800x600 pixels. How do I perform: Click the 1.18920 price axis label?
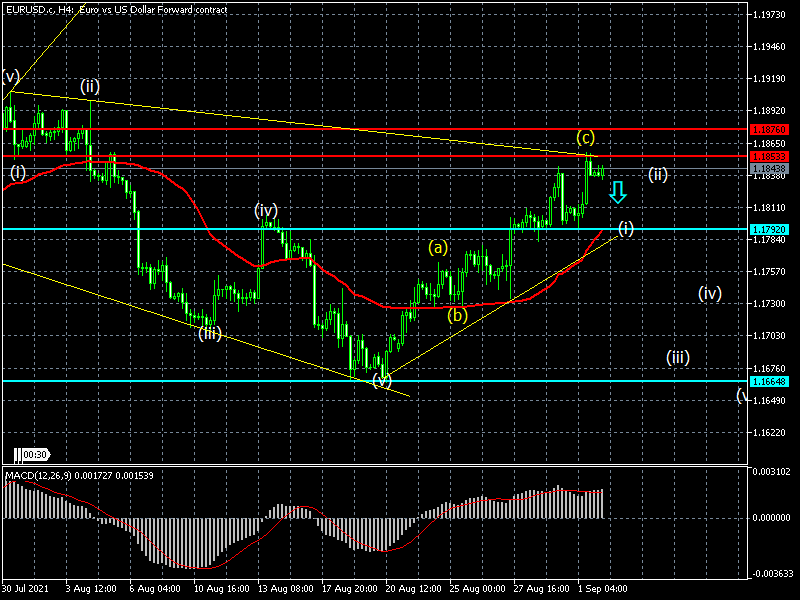click(x=769, y=111)
